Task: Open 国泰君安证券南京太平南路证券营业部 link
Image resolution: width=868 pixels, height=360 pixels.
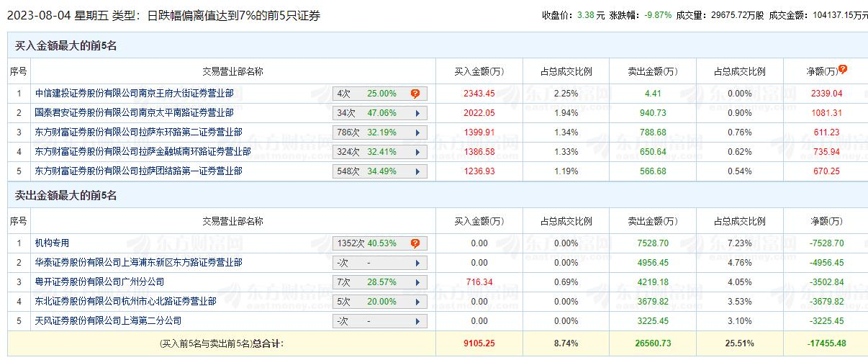Action: click(x=134, y=113)
